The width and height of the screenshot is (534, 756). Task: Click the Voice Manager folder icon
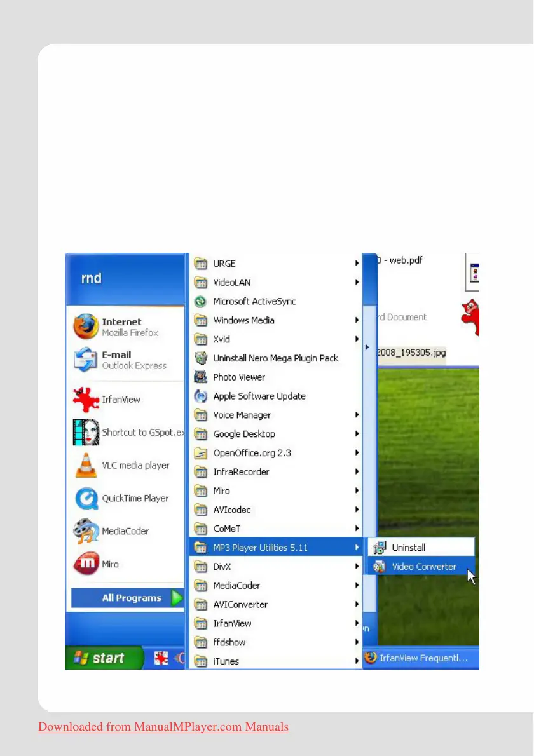click(x=200, y=415)
